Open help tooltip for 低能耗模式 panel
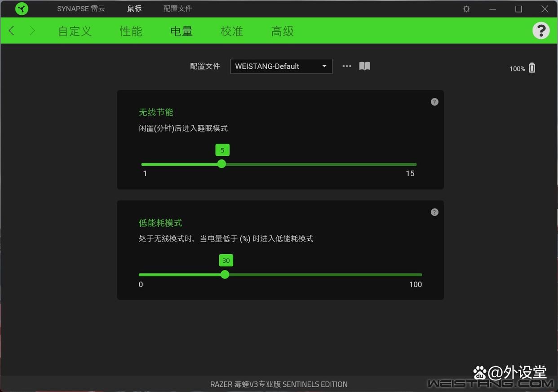Screen dimensions: 558x392 coord(434,212)
